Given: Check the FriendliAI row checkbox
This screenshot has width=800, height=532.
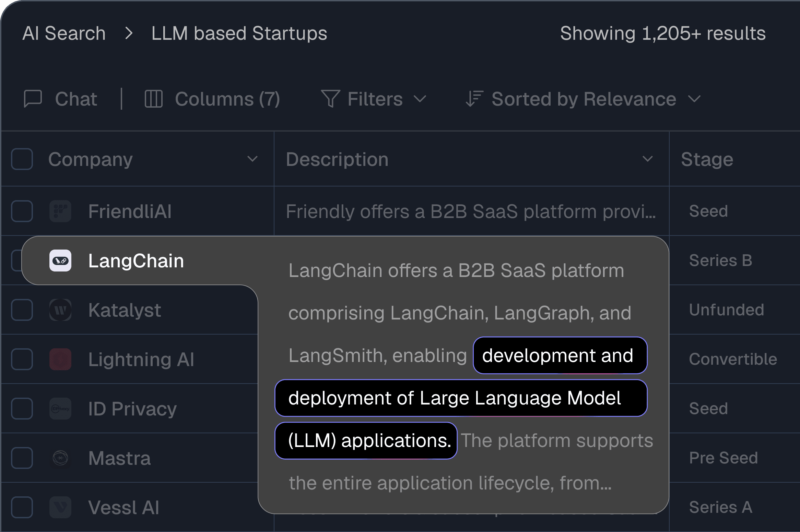Looking at the screenshot, I should (x=22, y=211).
